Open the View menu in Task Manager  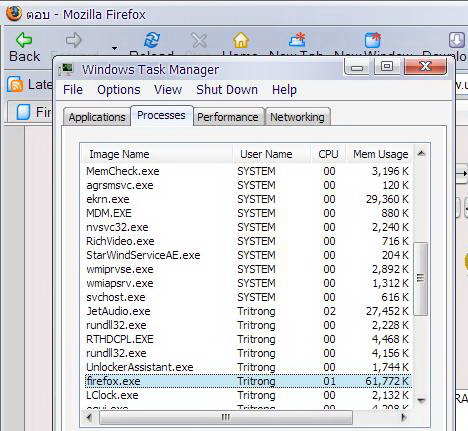[168, 90]
